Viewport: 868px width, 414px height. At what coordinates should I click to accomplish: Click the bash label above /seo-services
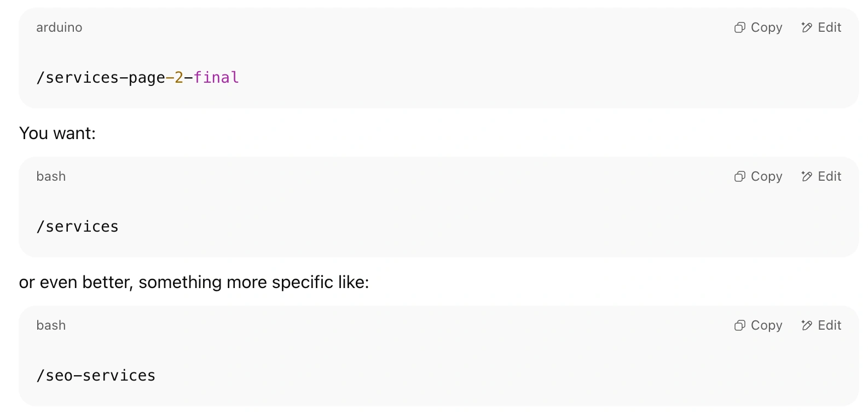pos(51,325)
